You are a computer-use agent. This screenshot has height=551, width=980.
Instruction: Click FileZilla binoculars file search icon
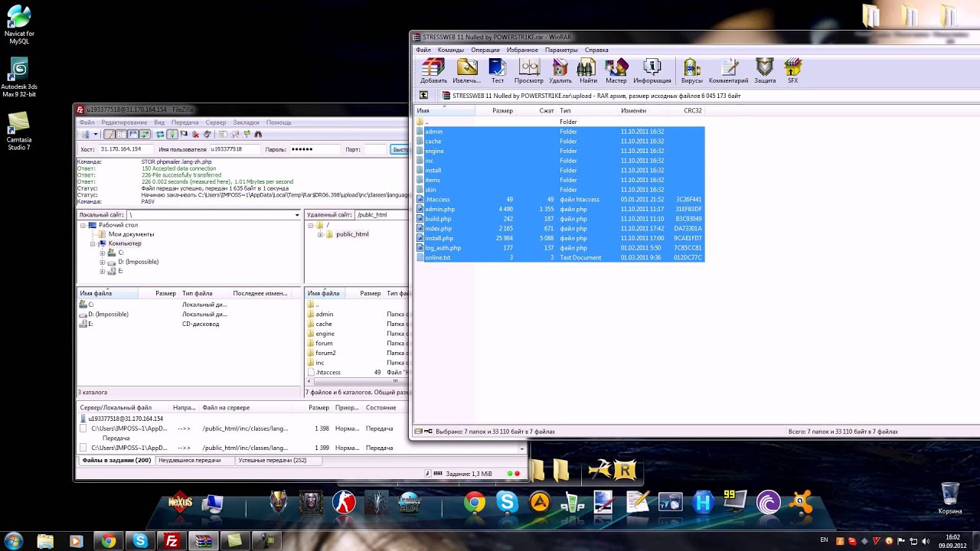coord(258,134)
